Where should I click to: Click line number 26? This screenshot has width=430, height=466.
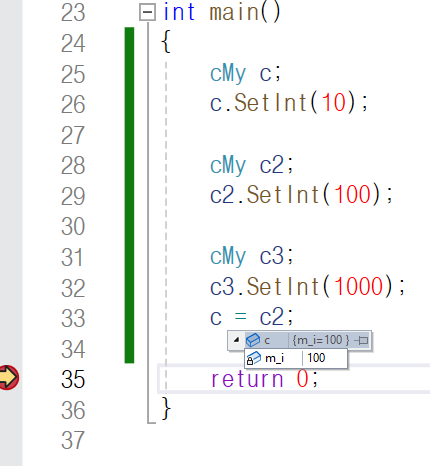click(x=73, y=105)
